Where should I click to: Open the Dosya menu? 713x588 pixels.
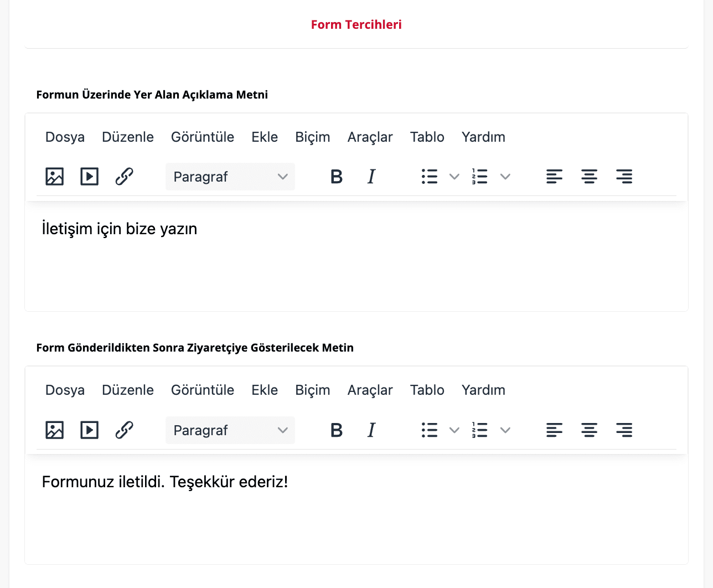64,137
